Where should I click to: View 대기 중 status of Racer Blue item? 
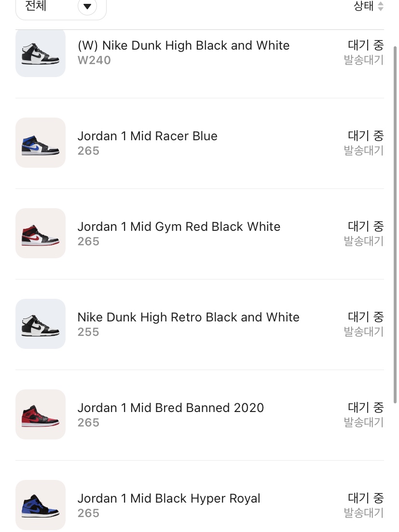pos(366,136)
